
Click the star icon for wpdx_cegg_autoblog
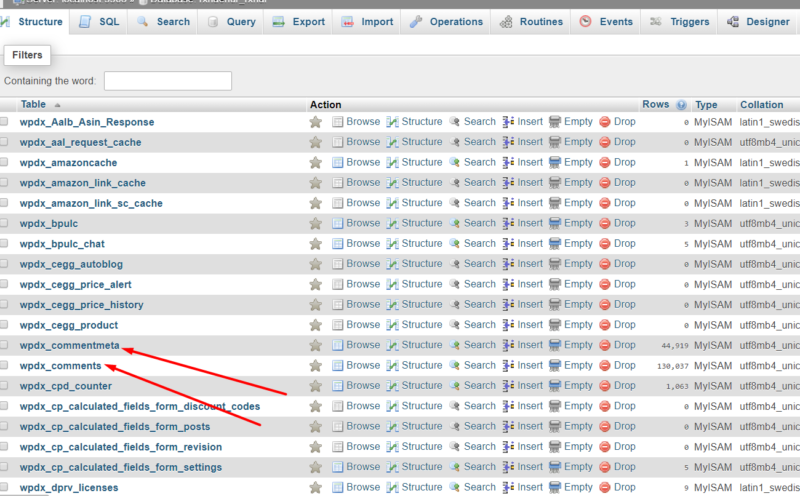click(316, 264)
